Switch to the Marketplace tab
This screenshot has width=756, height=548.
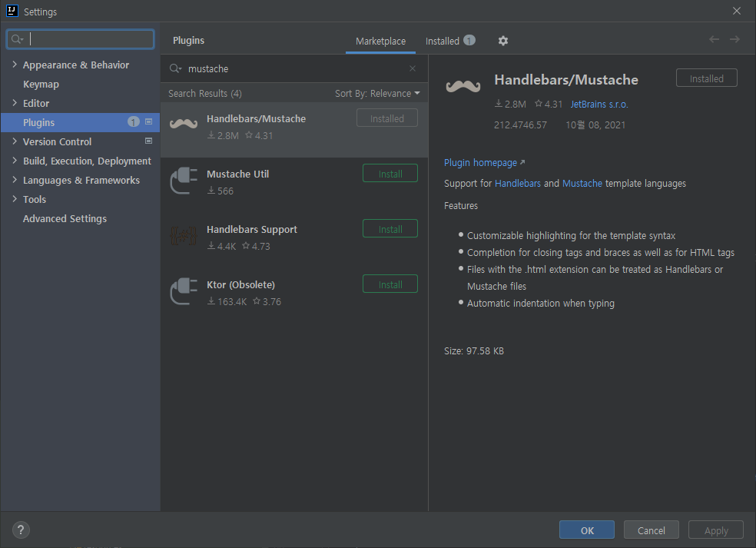pos(380,42)
